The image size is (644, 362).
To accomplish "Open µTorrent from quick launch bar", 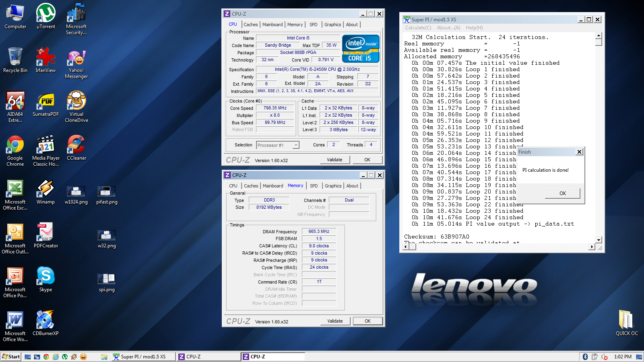I will point(65,357).
